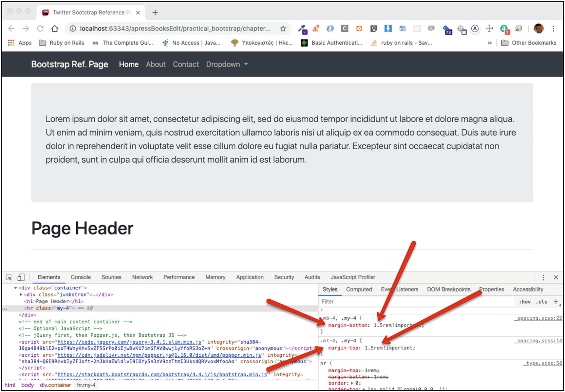Click the home icon in browser toolbar
Viewport: 565px width, 392px height.
click(x=55, y=29)
